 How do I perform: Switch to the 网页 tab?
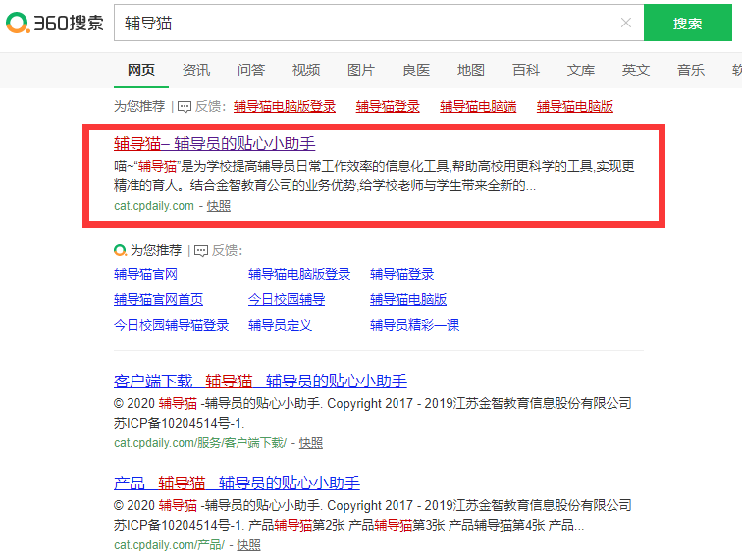click(141, 70)
